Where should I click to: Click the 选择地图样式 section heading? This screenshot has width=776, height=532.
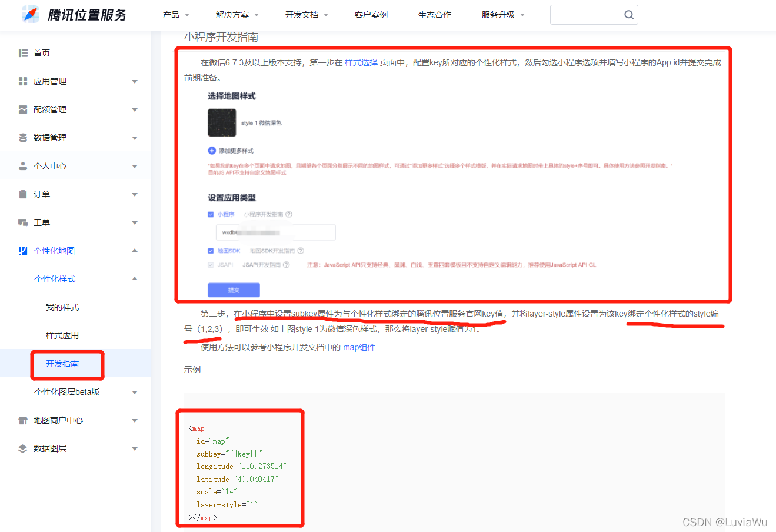point(232,96)
